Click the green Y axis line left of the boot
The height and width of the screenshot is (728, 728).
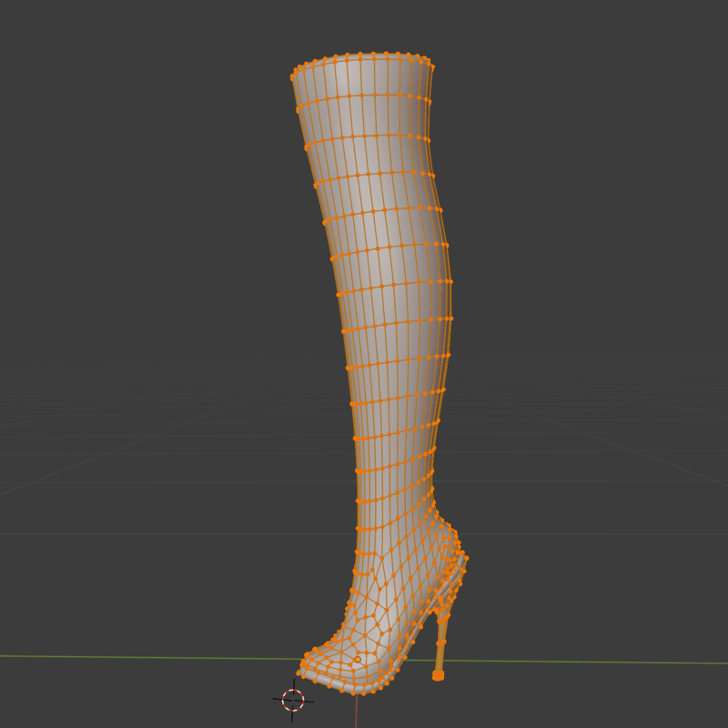[136, 657]
